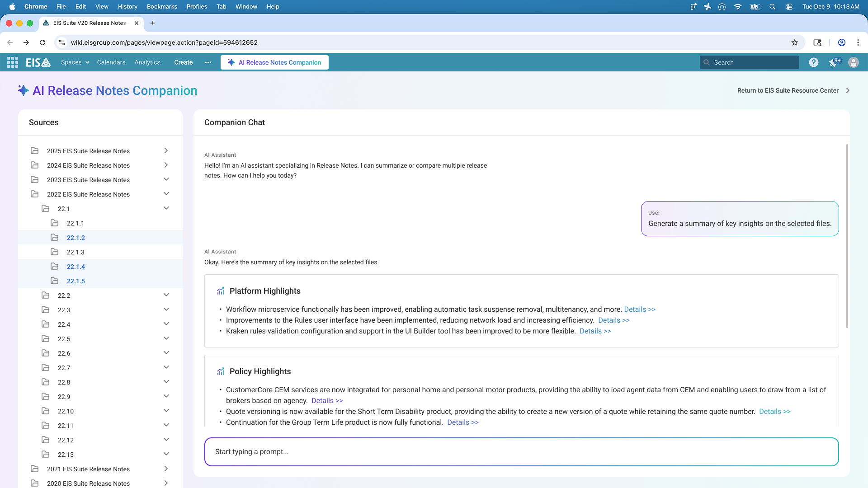This screenshot has height=488, width=868.
Task: Reload the page in Chrome
Action: click(42, 42)
